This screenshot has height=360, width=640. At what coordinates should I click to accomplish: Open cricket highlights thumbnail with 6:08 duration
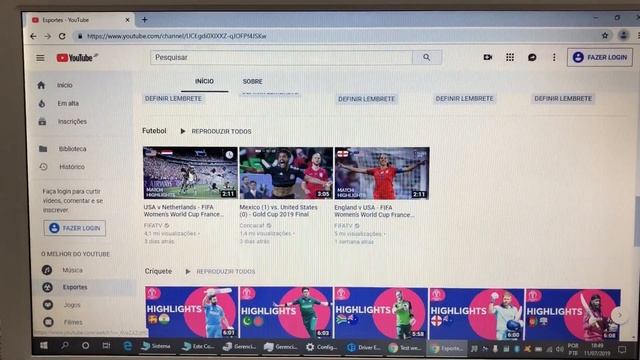[573, 314]
